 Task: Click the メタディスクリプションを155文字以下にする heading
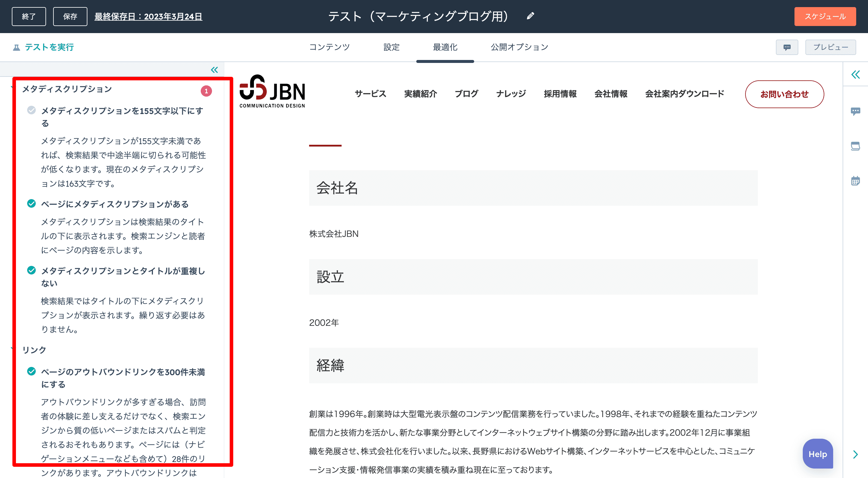click(122, 117)
